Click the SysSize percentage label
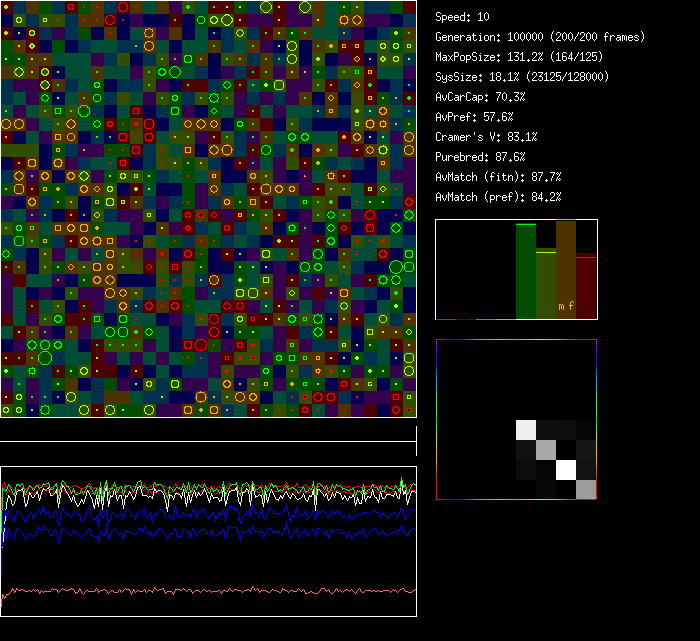This screenshot has width=700, height=641. tap(522, 77)
